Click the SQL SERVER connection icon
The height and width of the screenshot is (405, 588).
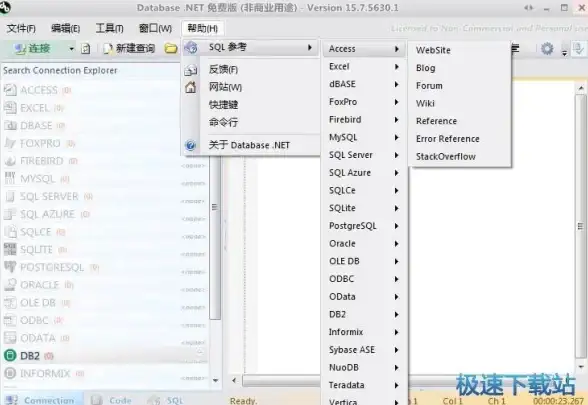click(x=10, y=196)
